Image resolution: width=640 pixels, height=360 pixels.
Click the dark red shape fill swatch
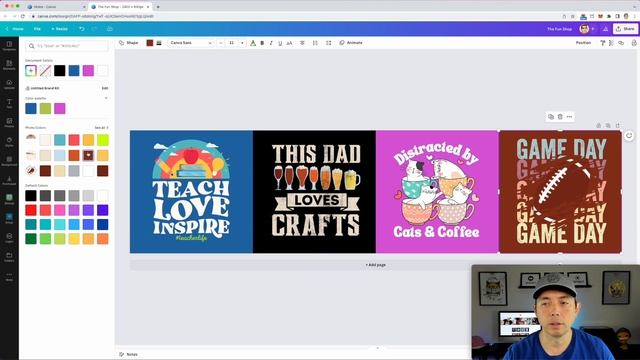[x=150, y=43]
